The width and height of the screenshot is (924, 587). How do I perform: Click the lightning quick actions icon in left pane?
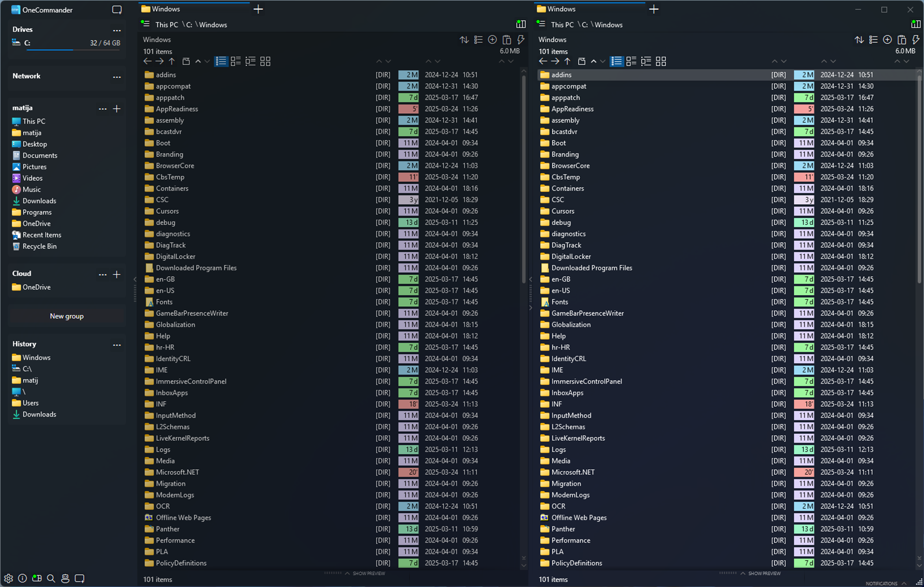click(520, 40)
